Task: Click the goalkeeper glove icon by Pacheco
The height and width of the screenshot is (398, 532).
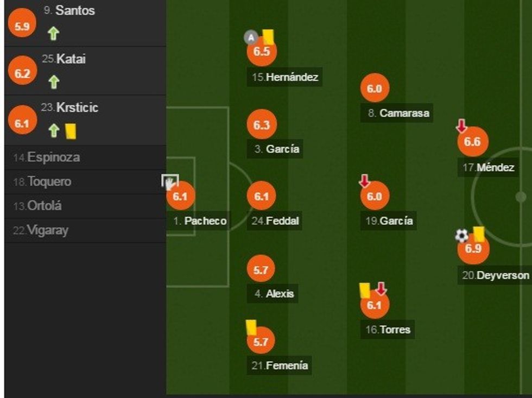Action: [170, 181]
